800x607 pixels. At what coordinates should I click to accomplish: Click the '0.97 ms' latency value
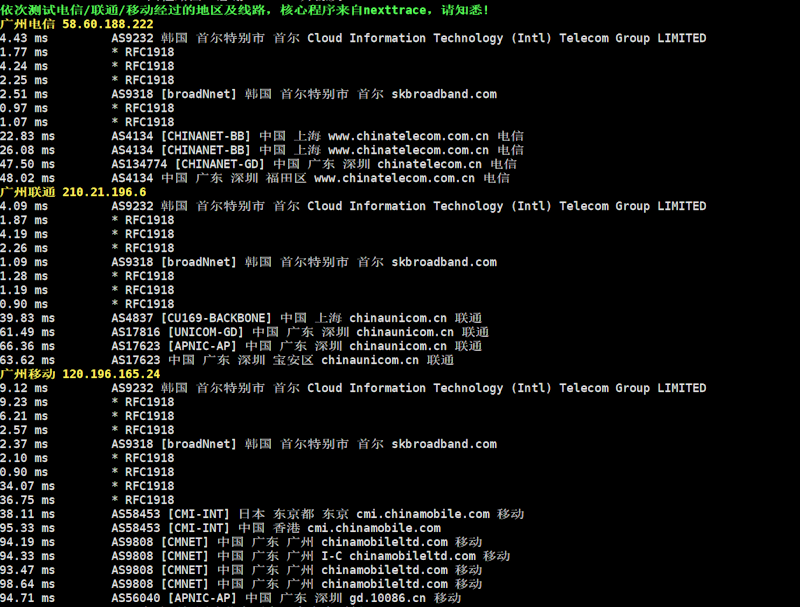click(x=24, y=108)
